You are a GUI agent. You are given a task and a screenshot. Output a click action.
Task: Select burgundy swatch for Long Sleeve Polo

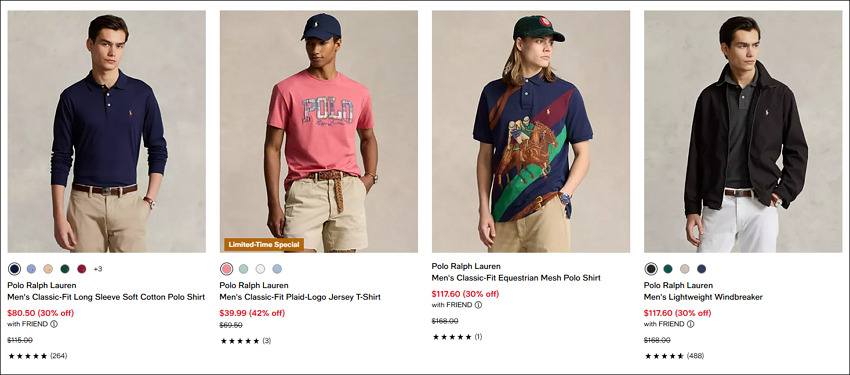pyautogui.click(x=81, y=269)
